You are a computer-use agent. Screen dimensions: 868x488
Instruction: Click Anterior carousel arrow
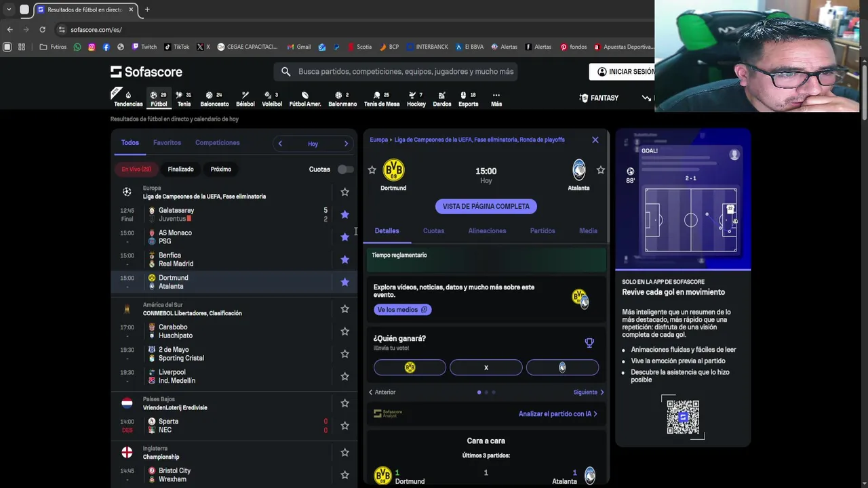tap(382, 392)
